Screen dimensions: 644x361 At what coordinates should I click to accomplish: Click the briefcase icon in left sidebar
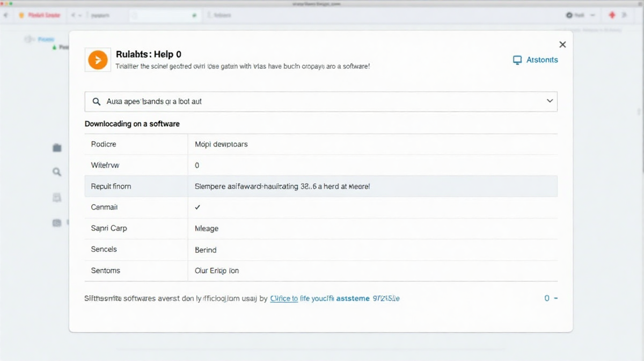pyautogui.click(x=57, y=148)
